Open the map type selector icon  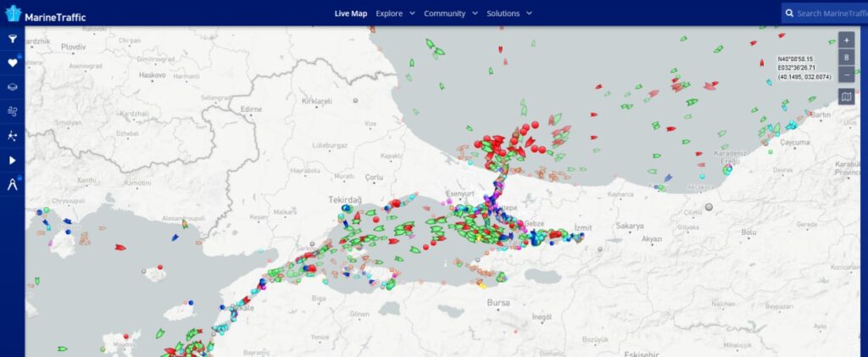coord(846,97)
